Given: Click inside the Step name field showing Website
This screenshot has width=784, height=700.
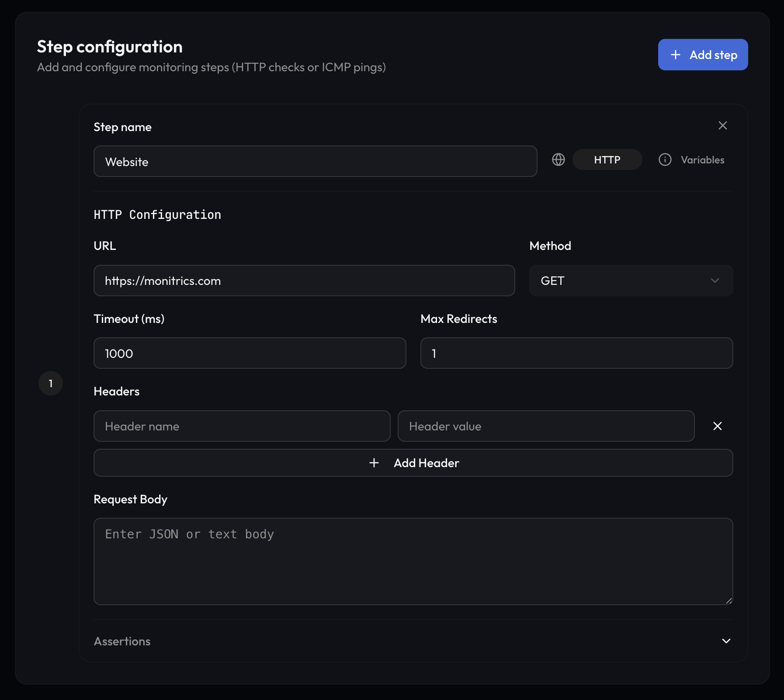Looking at the screenshot, I should point(315,161).
